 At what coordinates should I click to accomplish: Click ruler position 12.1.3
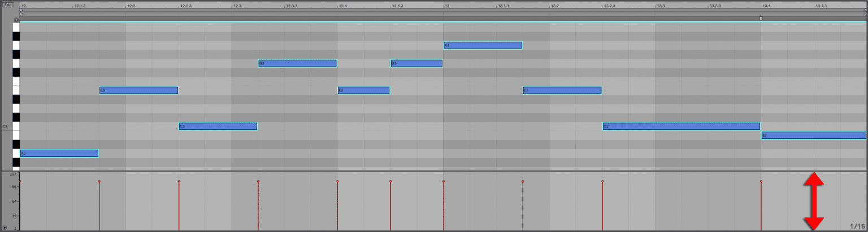(x=80, y=6)
